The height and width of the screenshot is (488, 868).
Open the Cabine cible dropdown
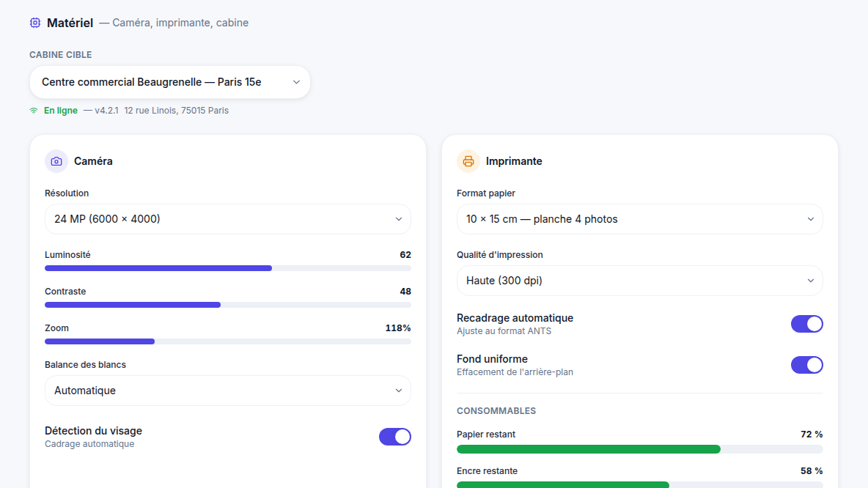(x=170, y=83)
